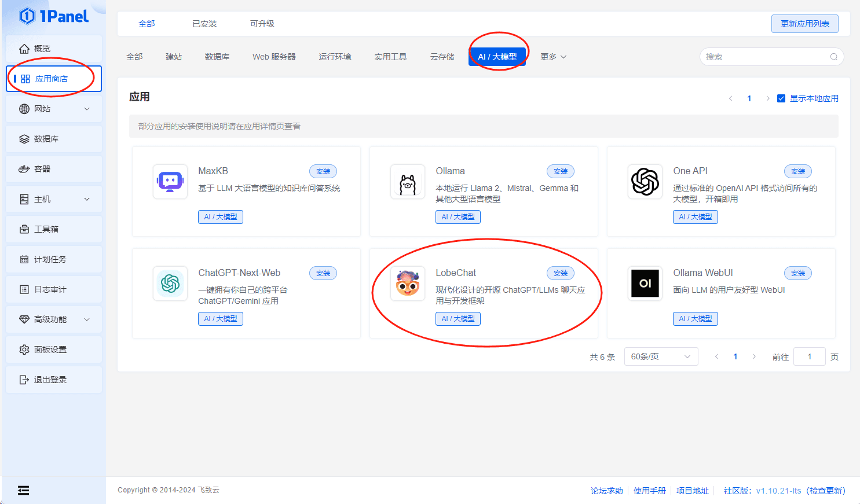Select the 数据库 category tab
The image size is (860, 504).
217,57
